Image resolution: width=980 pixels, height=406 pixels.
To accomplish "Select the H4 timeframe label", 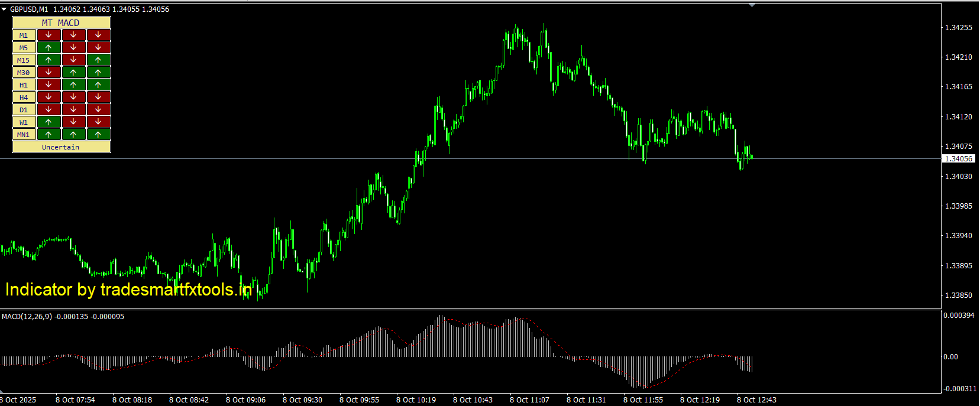I will 24,98.
